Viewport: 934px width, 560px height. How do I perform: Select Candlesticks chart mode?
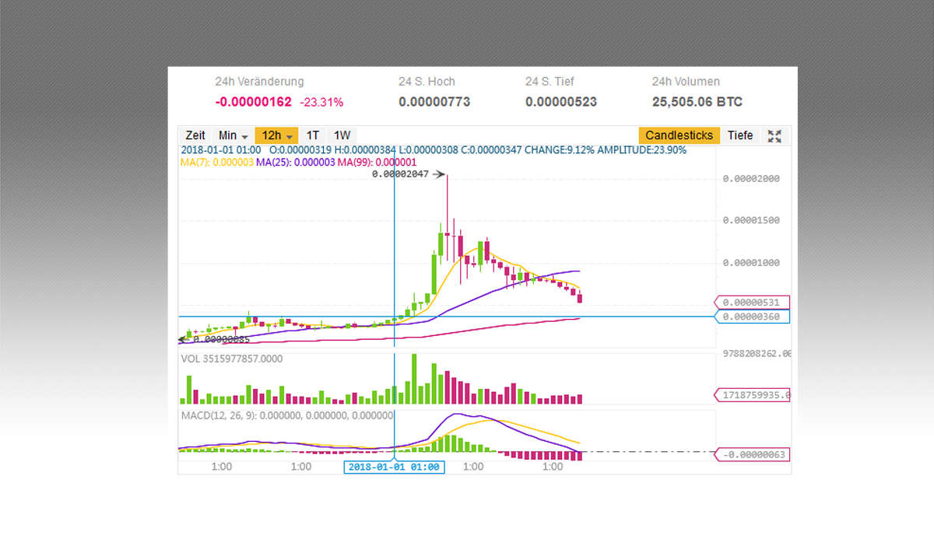pyautogui.click(x=679, y=135)
